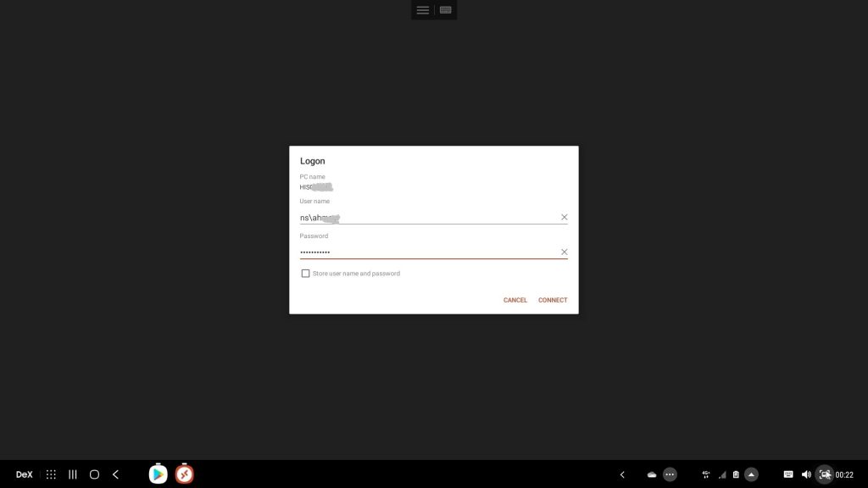The image size is (868, 488).
Task: Expand the quick settings up arrow
Action: click(752, 474)
